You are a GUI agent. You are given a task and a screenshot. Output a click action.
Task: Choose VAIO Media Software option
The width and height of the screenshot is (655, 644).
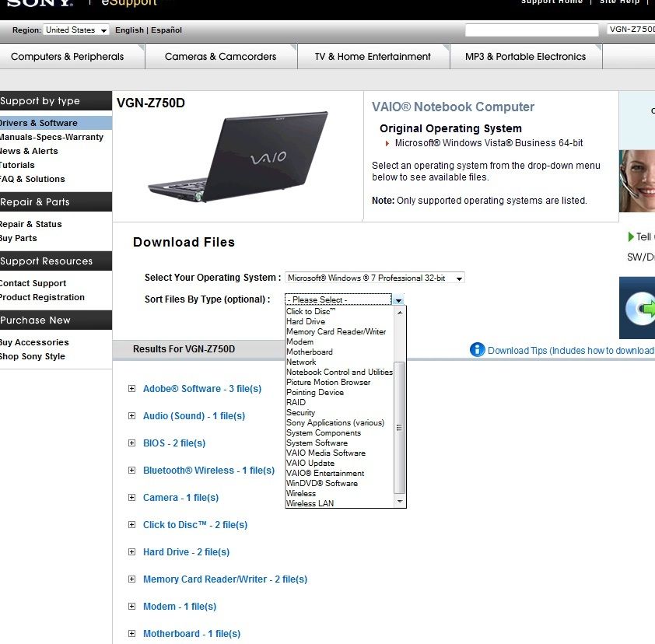[x=340, y=453]
